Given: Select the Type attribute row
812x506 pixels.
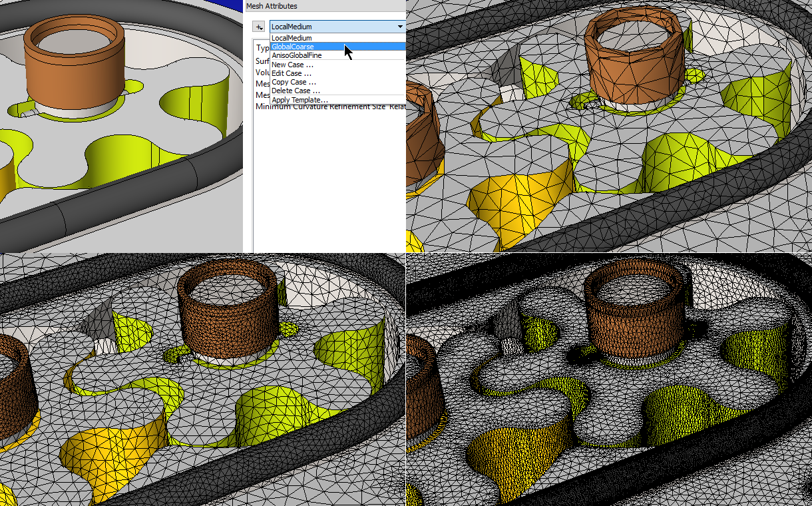Looking at the screenshot, I should click(x=262, y=49).
